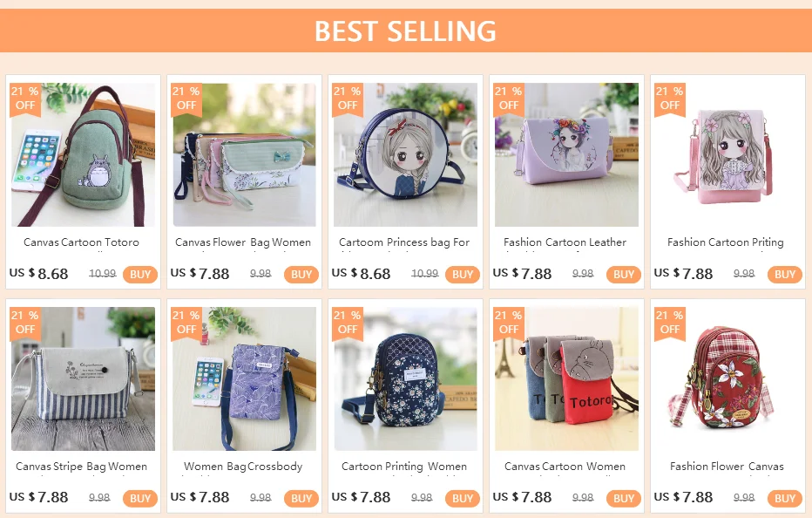812x518 pixels.
Task: Open the purple Fashion Cartoon Leather bag image
Action: [566, 154]
